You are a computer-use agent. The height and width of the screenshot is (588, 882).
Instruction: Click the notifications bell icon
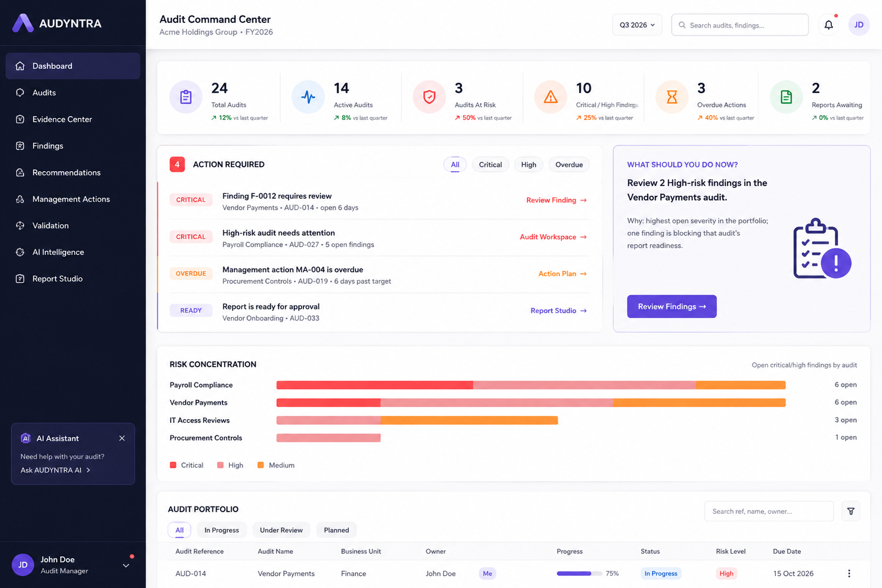coord(829,25)
